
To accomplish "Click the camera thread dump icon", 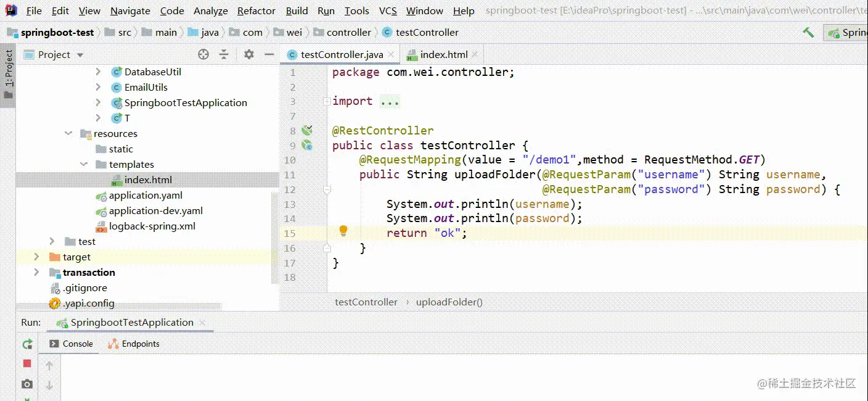I will coord(27,384).
